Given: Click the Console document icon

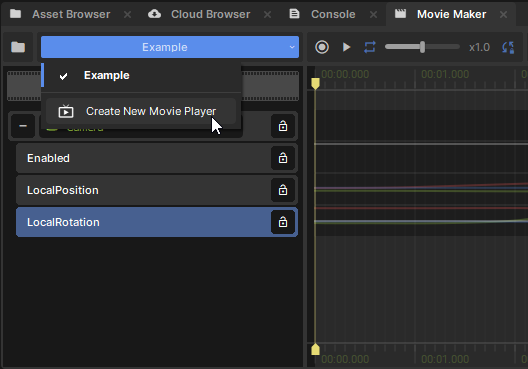Looking at the screenshot, I should 294,14.
